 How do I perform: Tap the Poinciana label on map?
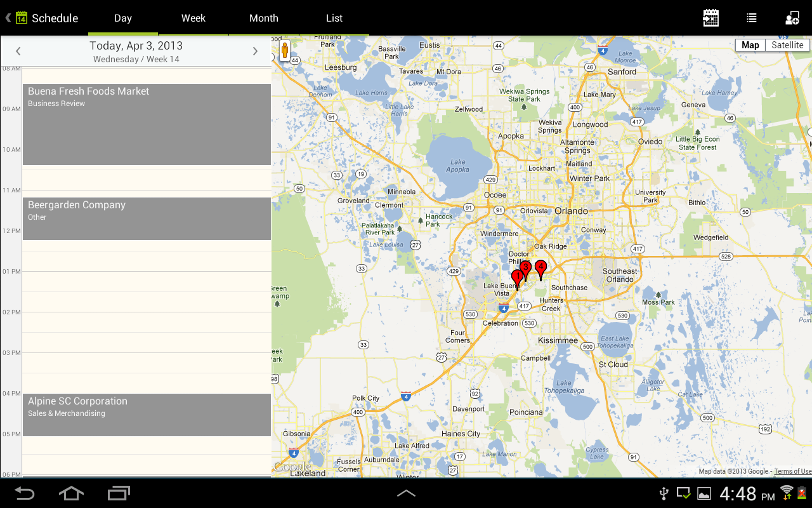click(526, 412)
